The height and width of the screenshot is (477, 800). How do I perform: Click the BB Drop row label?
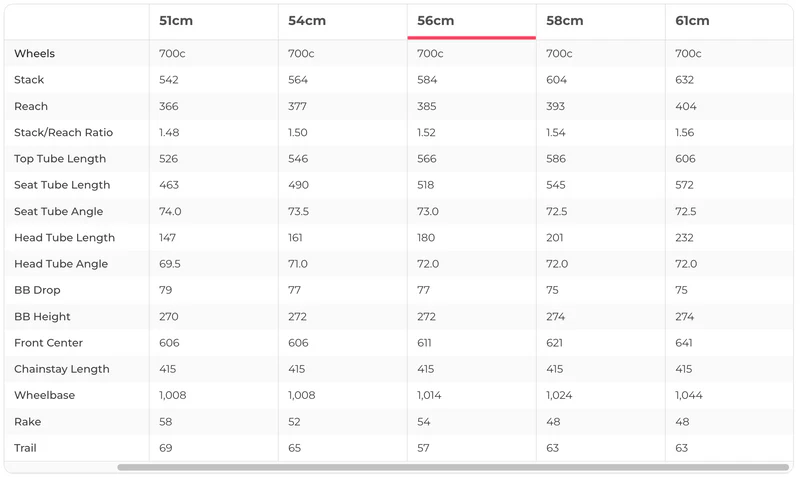pyautogui.click(x=37, y=290)
